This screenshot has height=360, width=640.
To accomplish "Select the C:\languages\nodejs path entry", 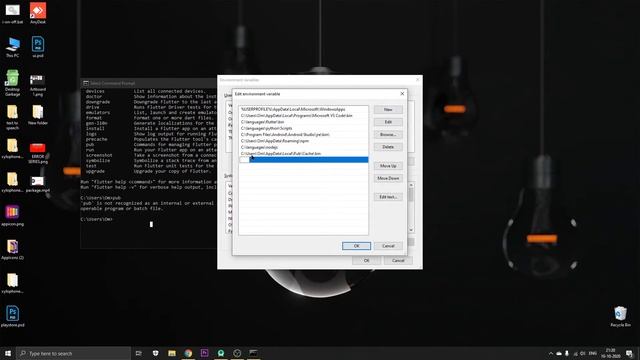I will tap(303, 147).
